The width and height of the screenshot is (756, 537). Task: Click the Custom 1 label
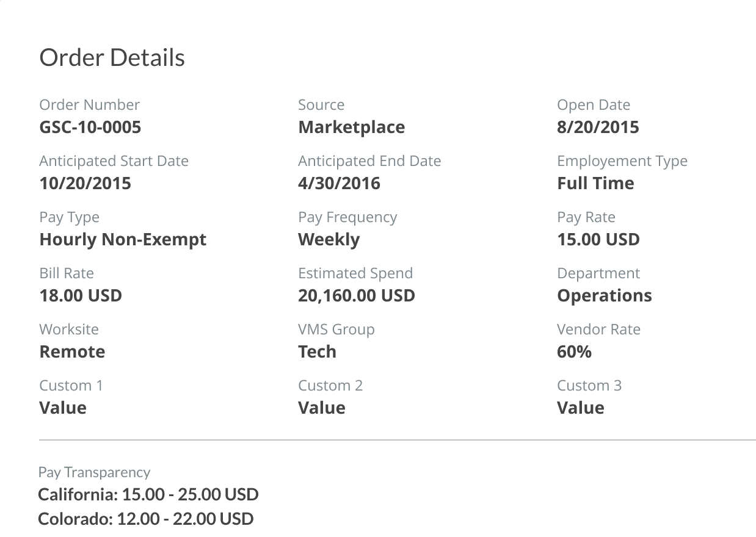71,386
